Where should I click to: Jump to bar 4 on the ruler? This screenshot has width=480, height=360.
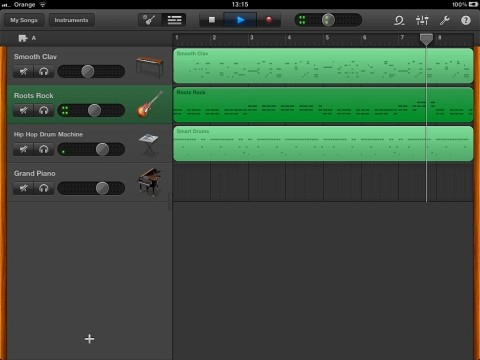(x=289, y=38)
